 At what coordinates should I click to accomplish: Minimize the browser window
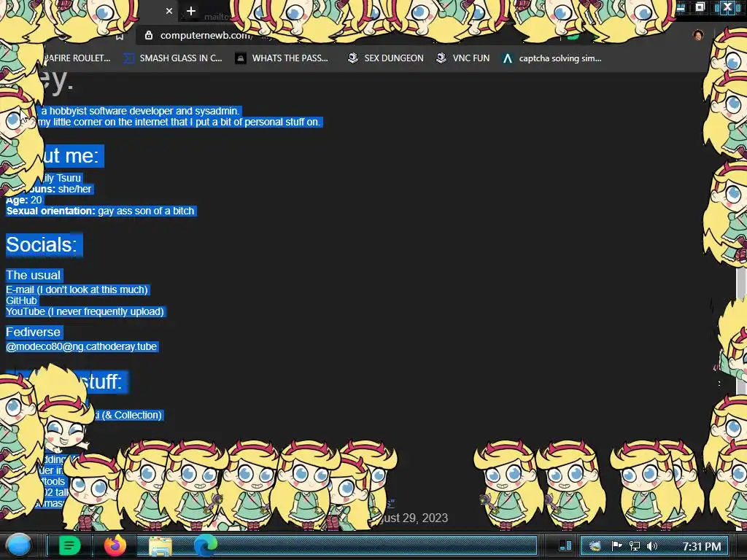tap(681, 7)
